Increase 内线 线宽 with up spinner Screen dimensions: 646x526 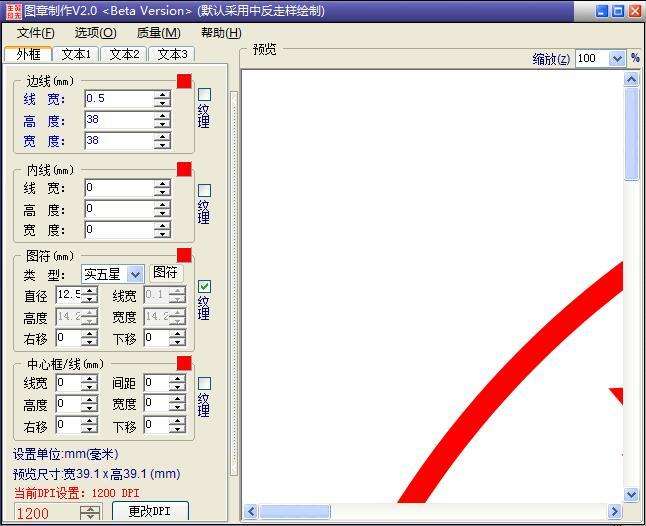click(162, 183)
